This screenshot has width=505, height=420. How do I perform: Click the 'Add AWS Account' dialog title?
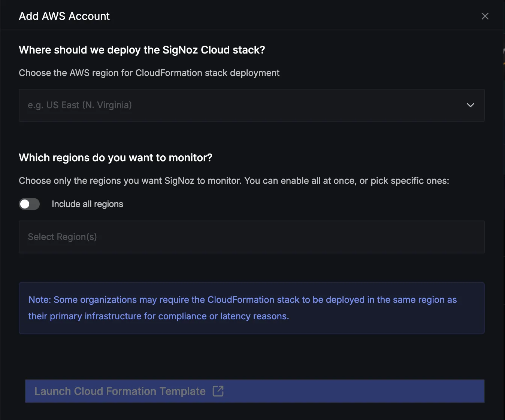tap(64, 16)
